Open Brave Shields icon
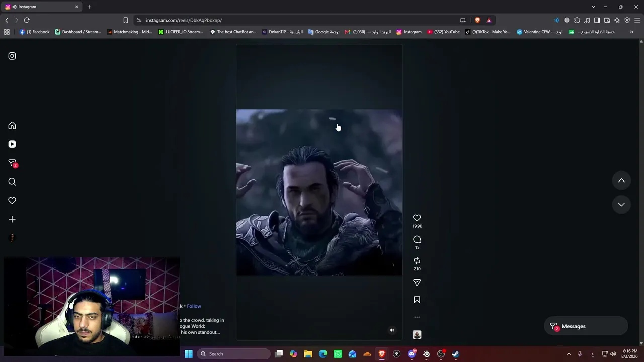 click(x=477, y=20)
